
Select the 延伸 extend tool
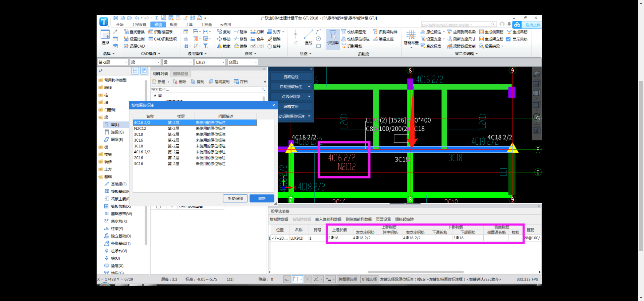click(x=240, y=32)
